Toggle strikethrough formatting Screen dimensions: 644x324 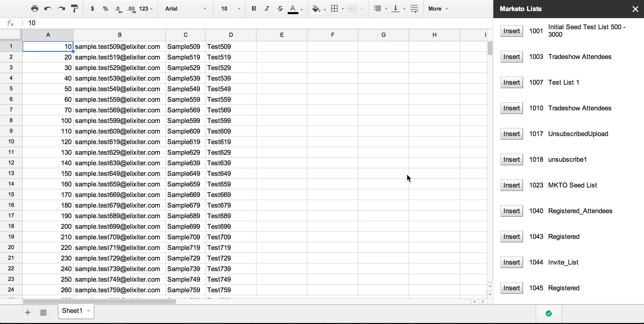click(280, 9)
